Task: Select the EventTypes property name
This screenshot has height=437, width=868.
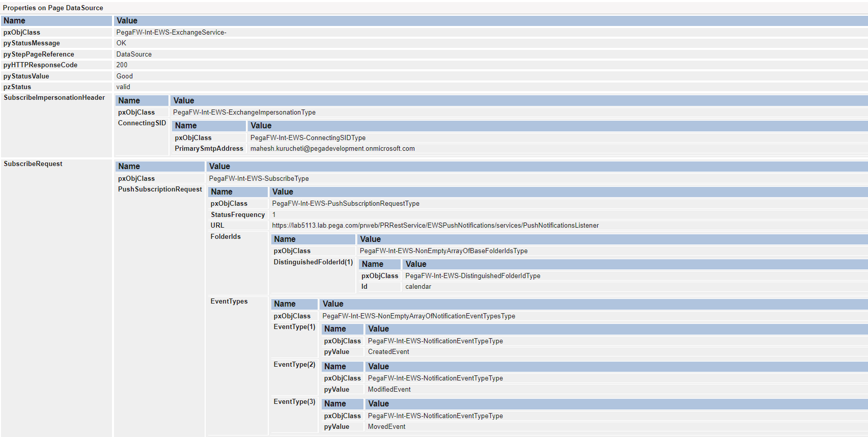Action: click(229, 302)
